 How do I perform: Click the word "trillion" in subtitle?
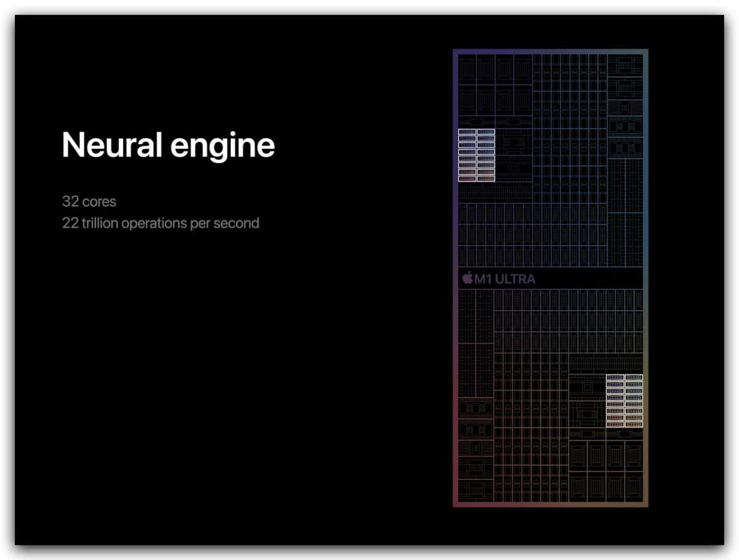(99, 223)
